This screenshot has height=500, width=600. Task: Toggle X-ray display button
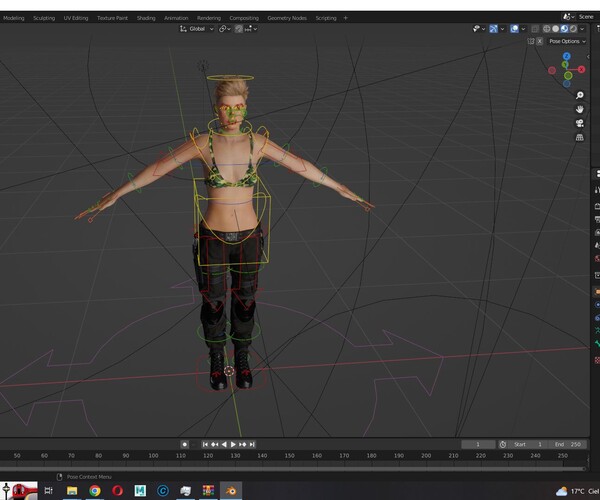[x=535, y=29]
